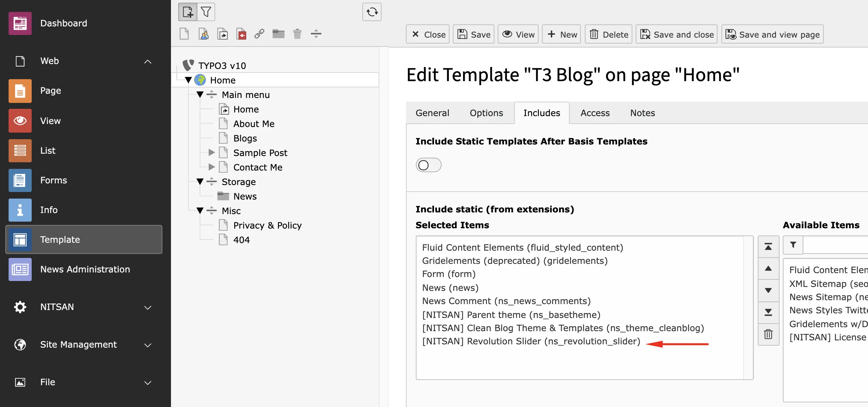868x407 pixels.
Task: Remove selected item with trash icon
Action: [x=768, y=334]
